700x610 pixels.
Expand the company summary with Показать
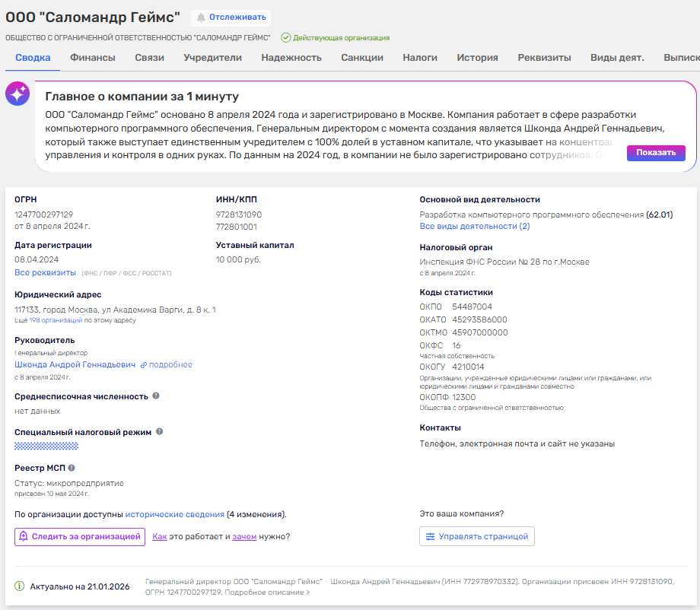click(x=655, y=152)
